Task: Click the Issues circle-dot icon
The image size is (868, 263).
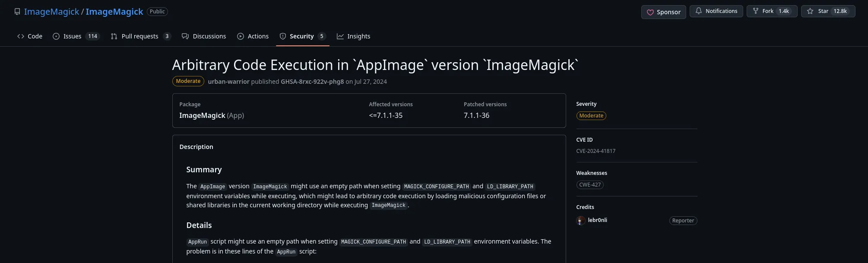Action: [56, 36]
